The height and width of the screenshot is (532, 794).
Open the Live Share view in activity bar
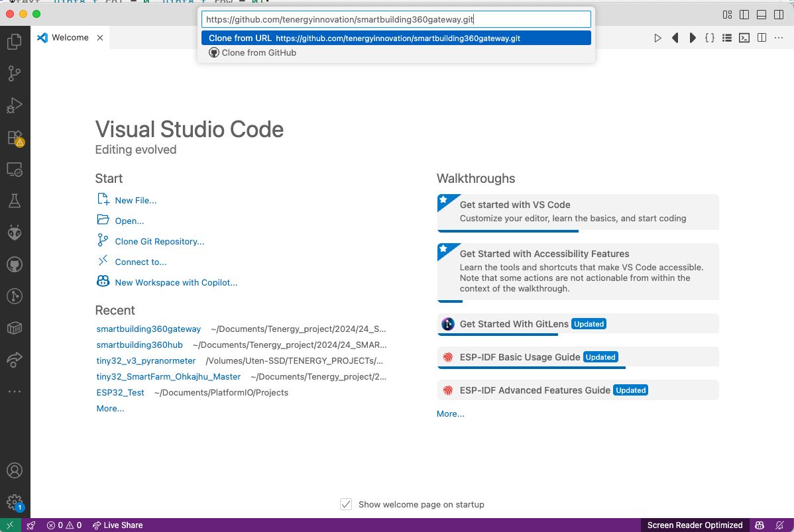pyautogui.click(x=15, y=360)
